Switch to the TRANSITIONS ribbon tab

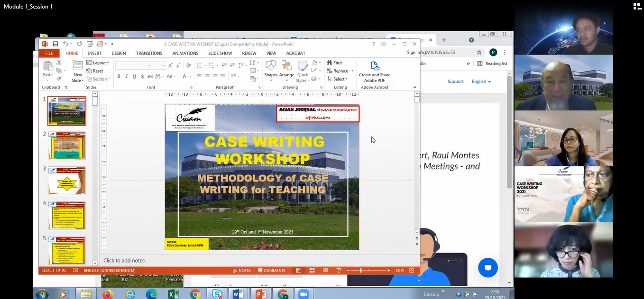(x=149, y=54)
